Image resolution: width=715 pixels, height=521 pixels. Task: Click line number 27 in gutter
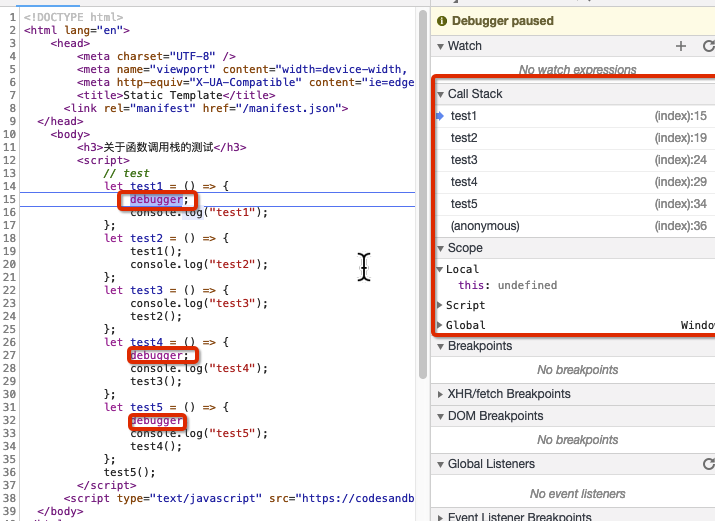pyautogui.click(x=9, y=355)
